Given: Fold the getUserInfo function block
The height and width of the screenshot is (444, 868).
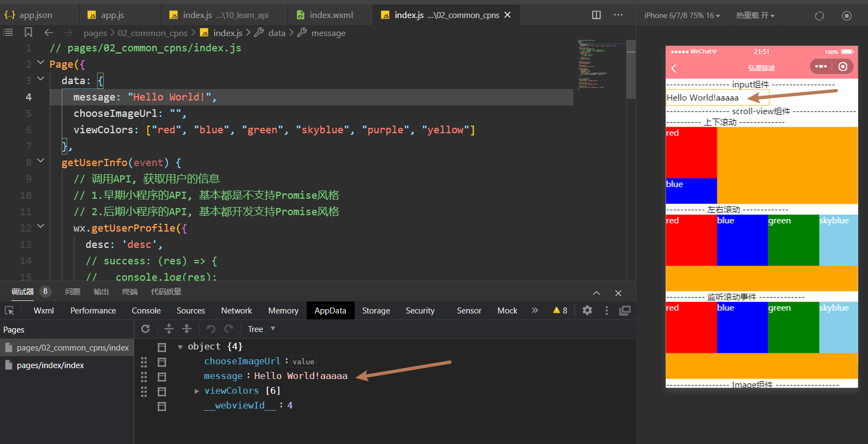Looking at the screenshot, I should 40,161.
